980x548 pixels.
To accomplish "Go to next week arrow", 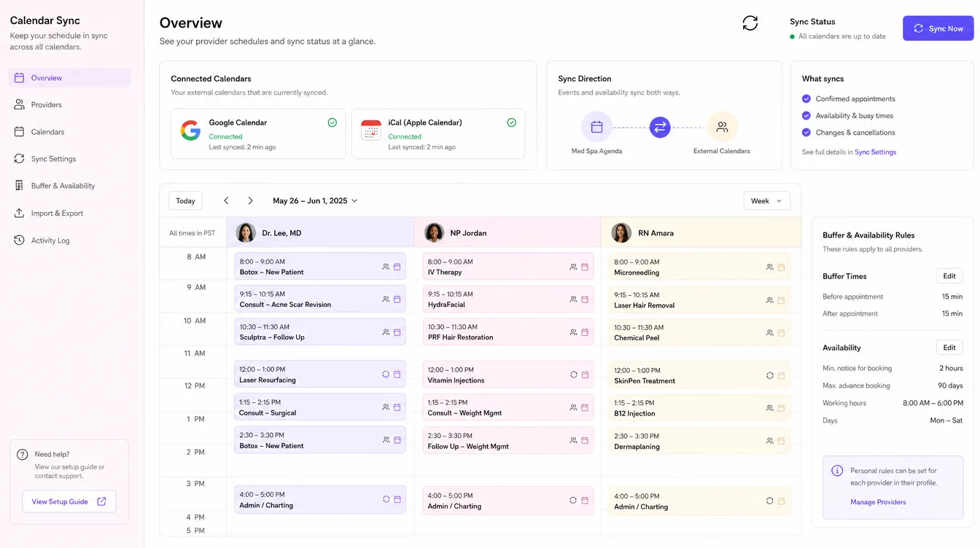I will coord(250,200).
